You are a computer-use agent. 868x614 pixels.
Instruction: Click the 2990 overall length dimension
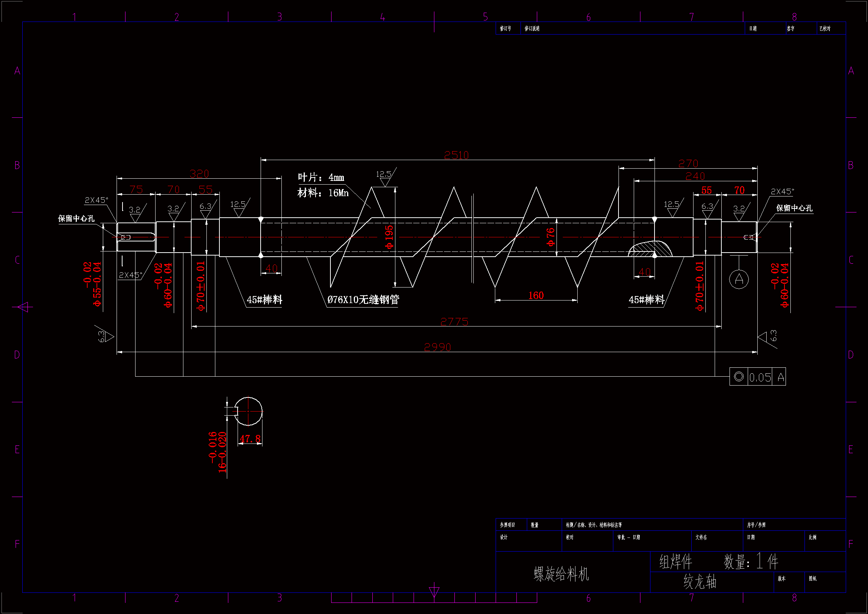(x=437, y=347)
